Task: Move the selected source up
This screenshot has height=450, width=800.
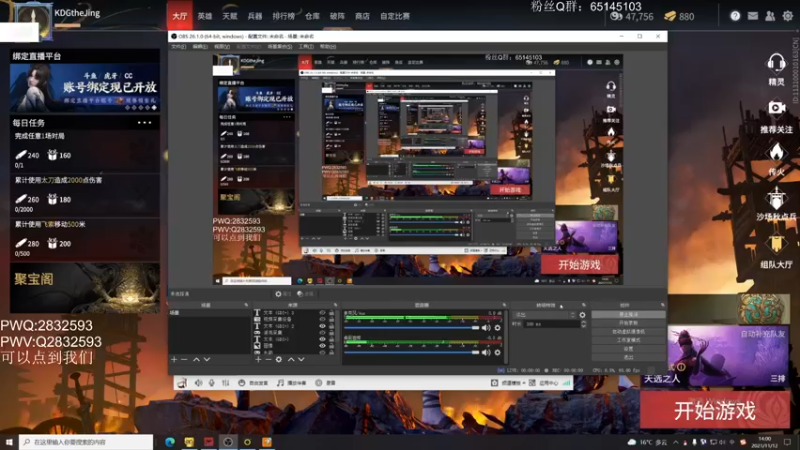Action: [x=291, y=359]
